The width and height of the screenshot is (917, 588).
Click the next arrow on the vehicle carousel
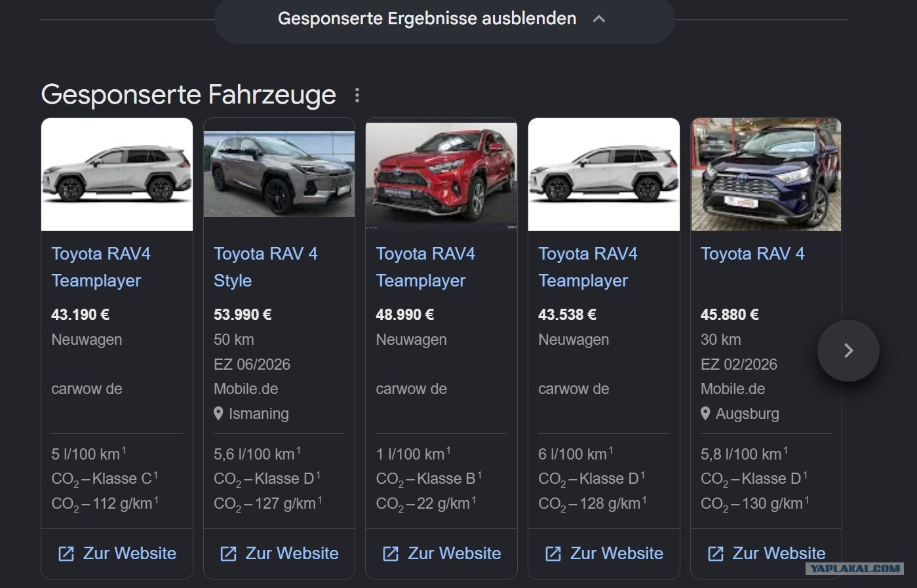848,351
